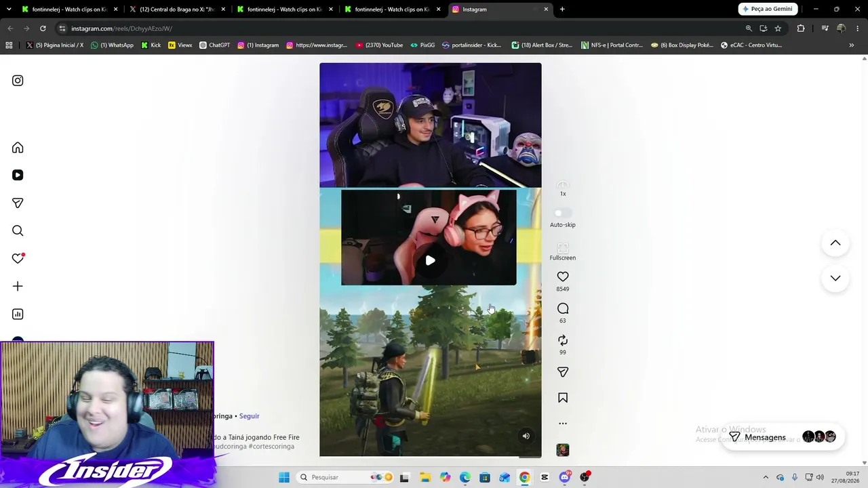Go back to the previous page
868x488 pixels.
pyautogui.click(x=10, y=28)
